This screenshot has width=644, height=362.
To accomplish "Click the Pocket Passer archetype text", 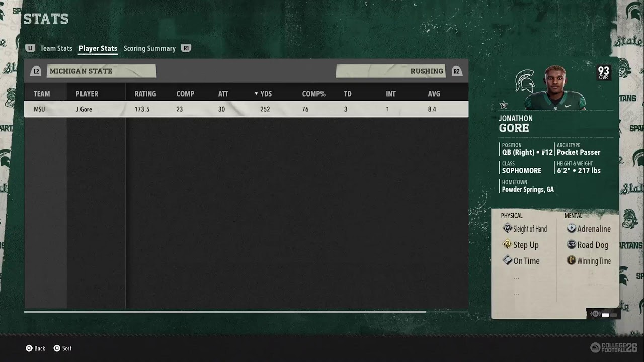I will (579, 152).
